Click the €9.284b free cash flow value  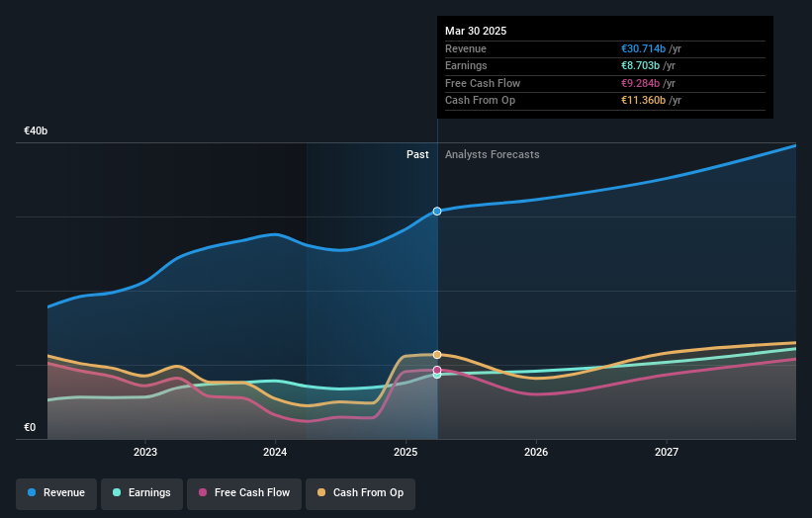(641, 83)
